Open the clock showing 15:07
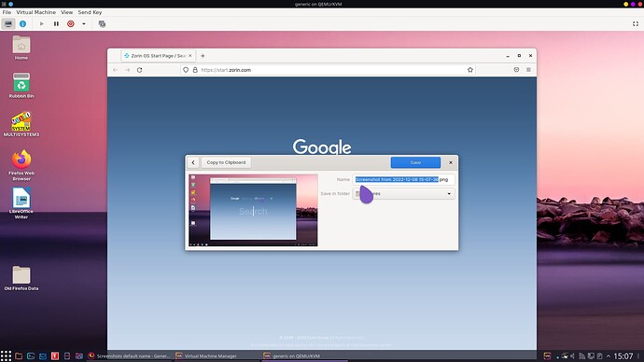644x362 pixels. [623, 356]
